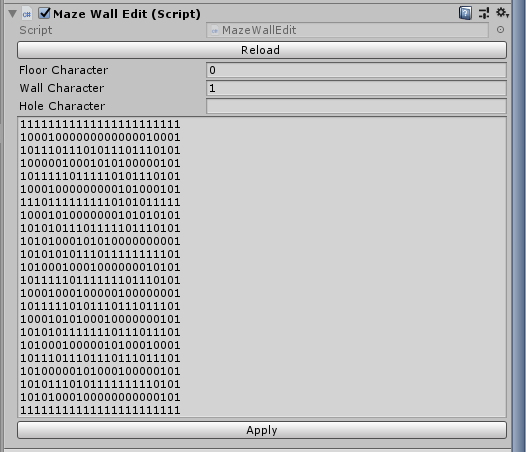The height and width of the screenshot is (452, 526).
Task: Click the small script icon inside MazeWallEdit field
Action: click(214, 31)
